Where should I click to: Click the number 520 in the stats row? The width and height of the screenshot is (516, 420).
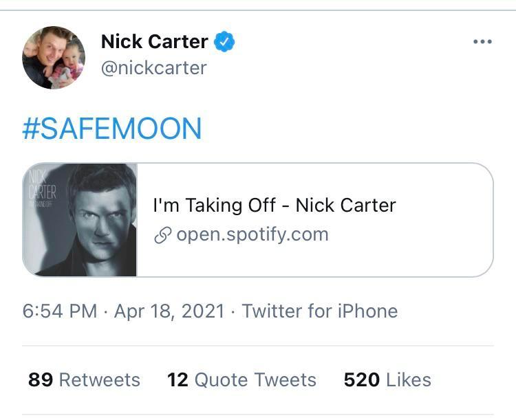click(x=361, y=379)
